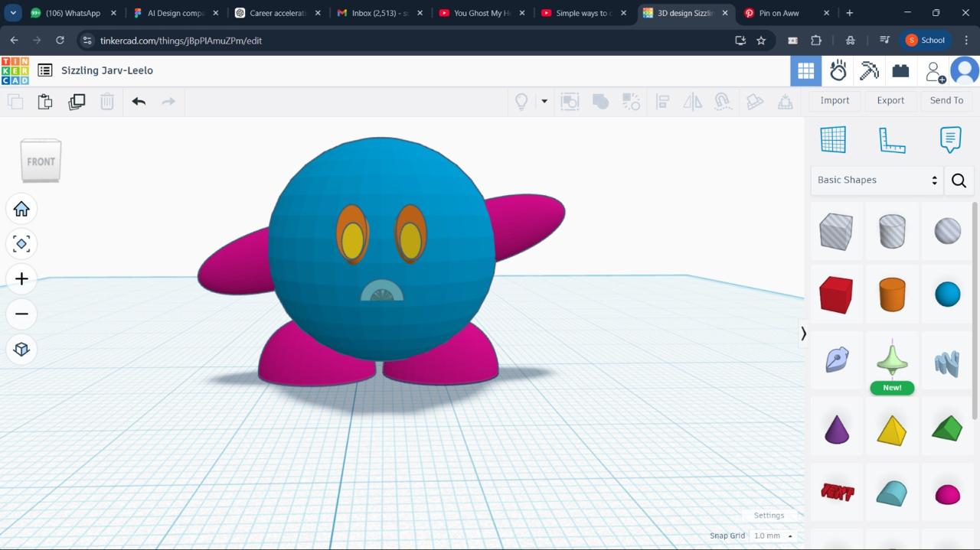
Task: Select the red solid Box shape
Action: point(835,295)
